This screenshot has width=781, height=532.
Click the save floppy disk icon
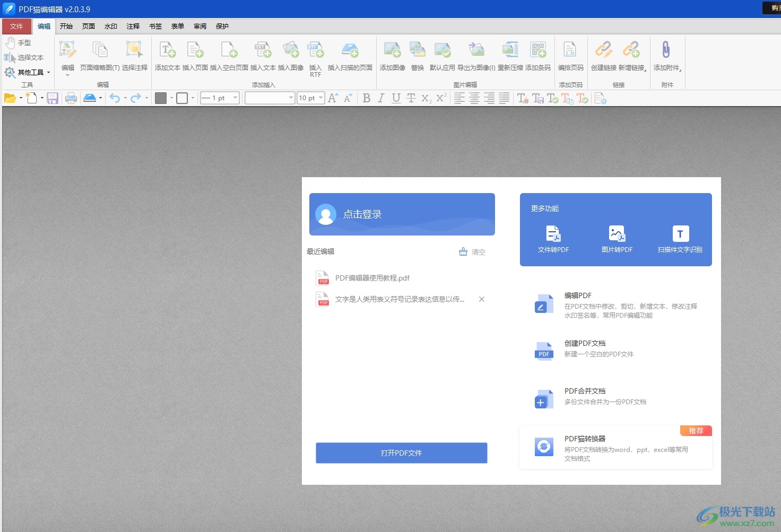pyautogui.click(x=53, y=98)
